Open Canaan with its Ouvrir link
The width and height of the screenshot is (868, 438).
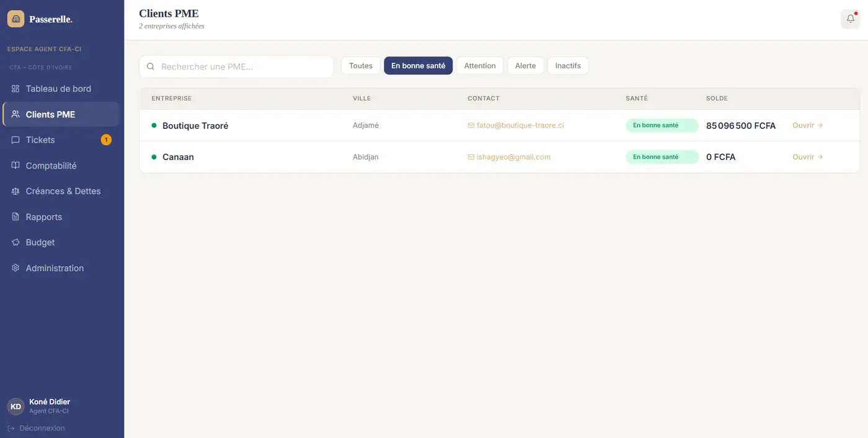tap(808, 157)
